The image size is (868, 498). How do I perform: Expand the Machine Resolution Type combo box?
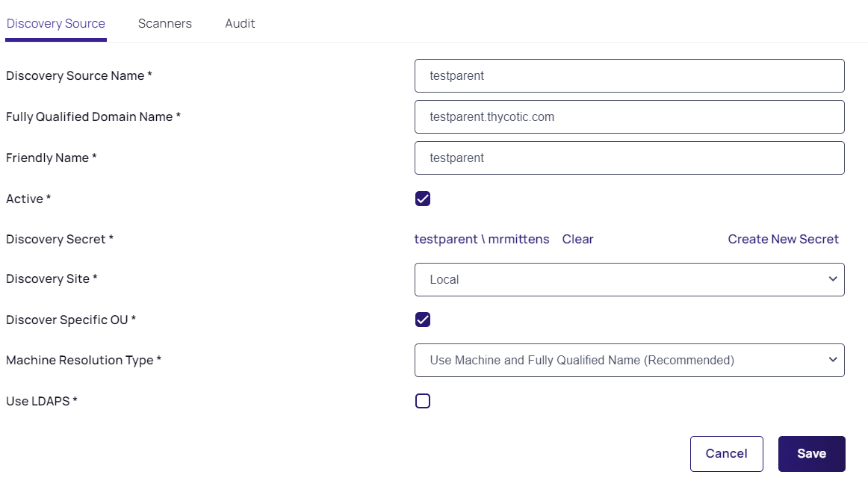point(629,360)
